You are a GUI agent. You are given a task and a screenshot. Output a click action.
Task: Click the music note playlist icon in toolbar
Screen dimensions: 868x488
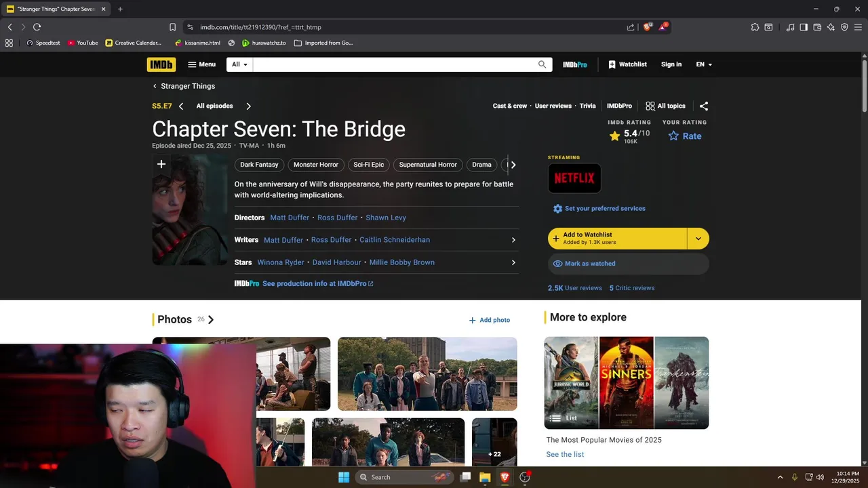pyautogui.click(x=790, y=27)
